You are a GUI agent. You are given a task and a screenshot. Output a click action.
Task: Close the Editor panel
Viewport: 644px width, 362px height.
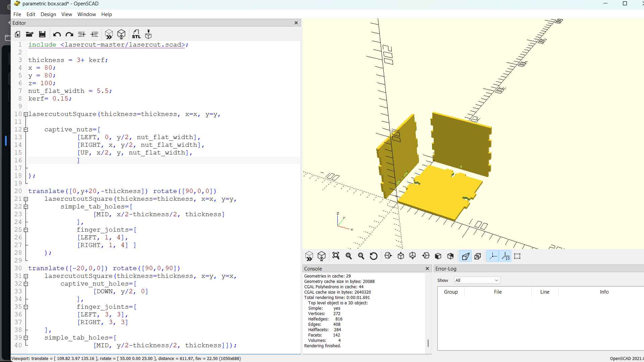click(296, 23)
